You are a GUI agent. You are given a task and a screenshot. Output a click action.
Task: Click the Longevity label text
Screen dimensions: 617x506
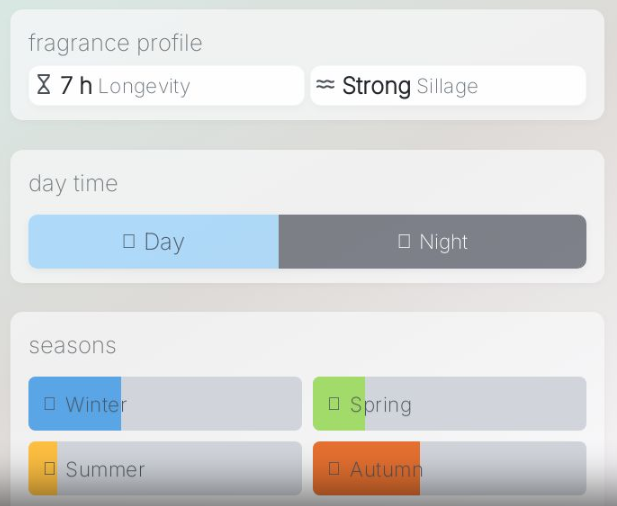pos(144,86)
